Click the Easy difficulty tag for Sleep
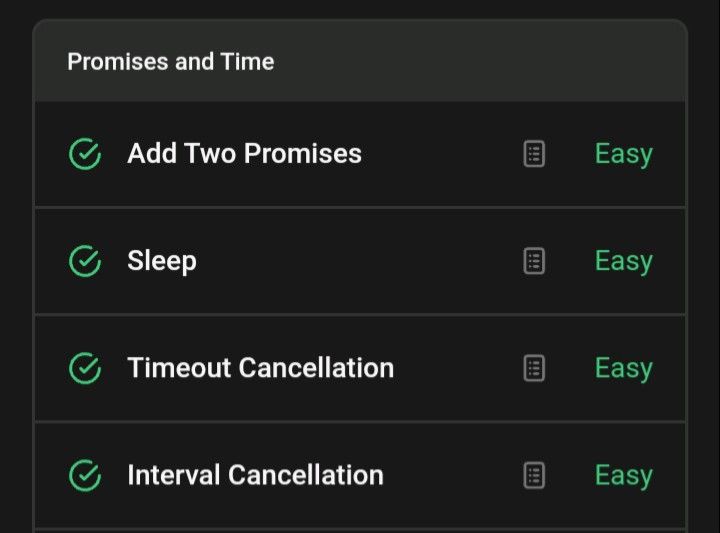Screen dimensions: 720x533 coord(624,262)
